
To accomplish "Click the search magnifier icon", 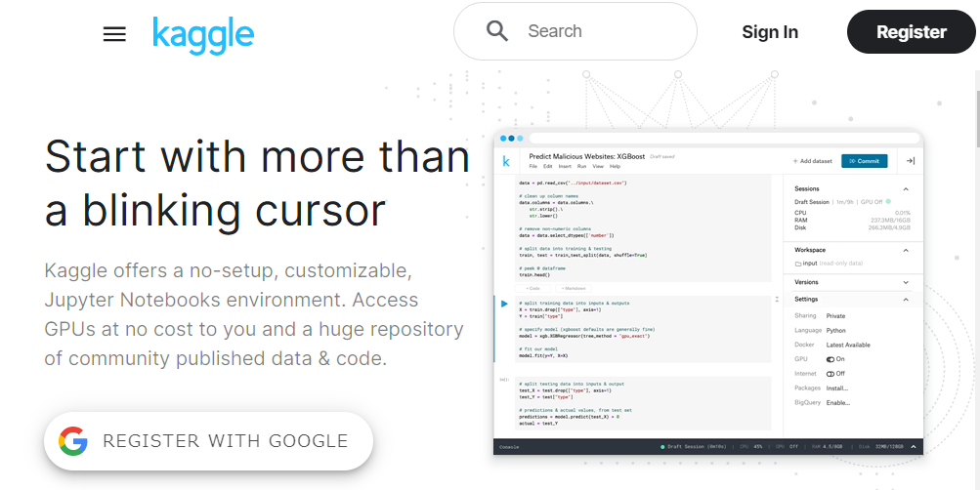I will point(497,31).
